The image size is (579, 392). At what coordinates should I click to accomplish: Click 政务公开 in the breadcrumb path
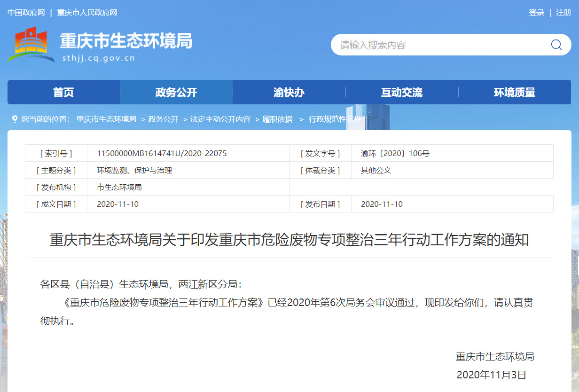(x=163, y=119)
